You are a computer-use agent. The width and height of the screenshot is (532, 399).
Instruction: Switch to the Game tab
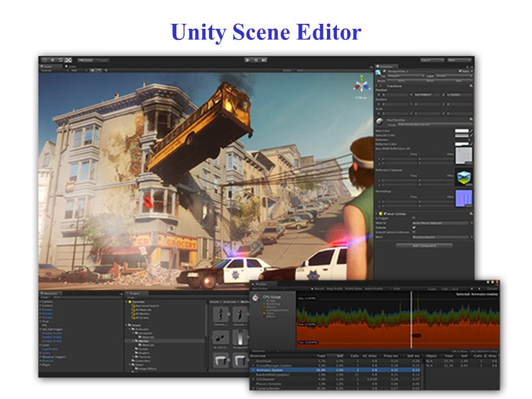pyautogui.click(x=71, y=66)
